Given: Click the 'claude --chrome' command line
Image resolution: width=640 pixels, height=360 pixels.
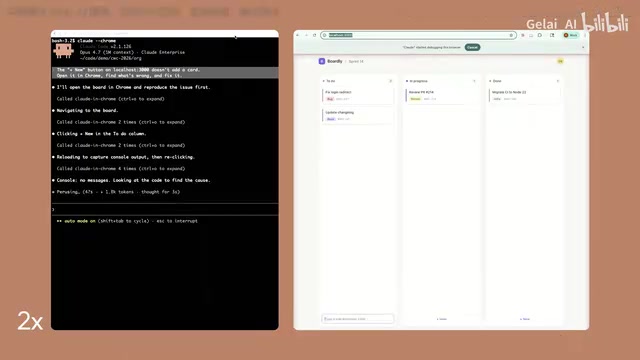Looking at the screenshot, I should click(x=96, y=41).
